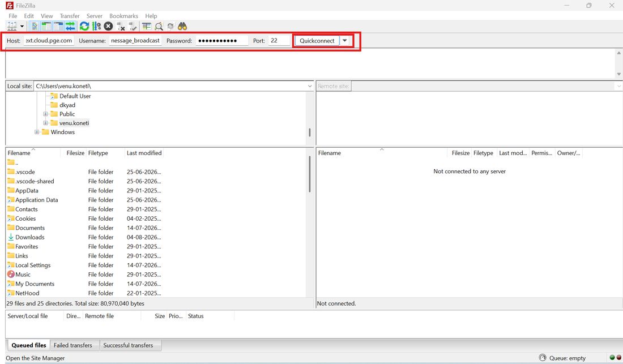The height and width of the screenshot is (364, 623).
Task: Open the File menu
Action: point(12,16)
